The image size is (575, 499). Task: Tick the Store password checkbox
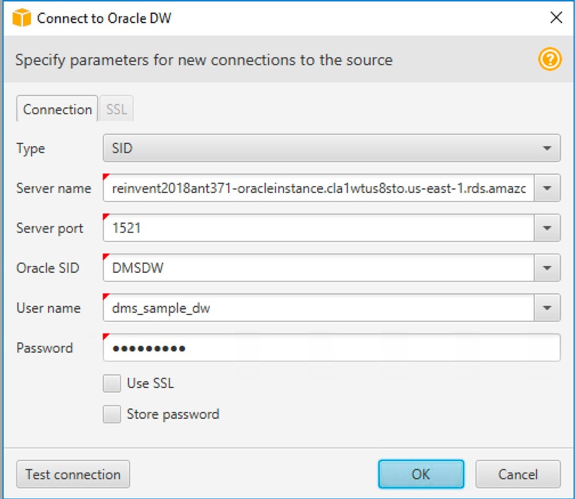(x=112, y=414)
